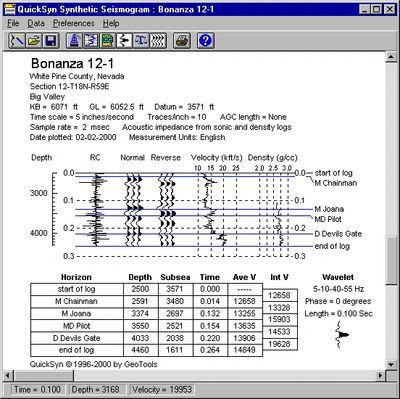The height and width of the screenshot is (399, 400).
Task: Click the wavelet shape graphic
Action: point(341,335)
